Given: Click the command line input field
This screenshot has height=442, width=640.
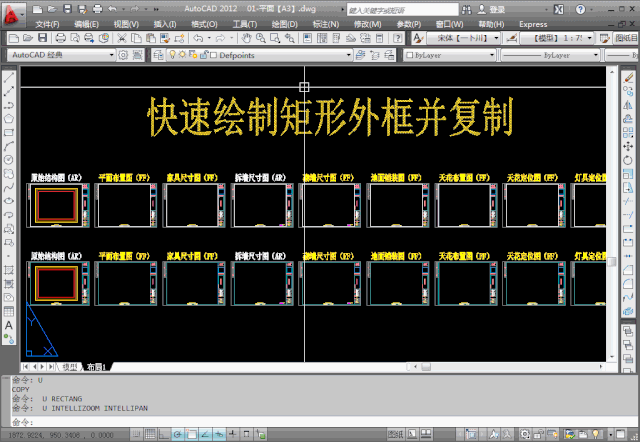Looking at the screenshot, I should [x=324, y=422].
